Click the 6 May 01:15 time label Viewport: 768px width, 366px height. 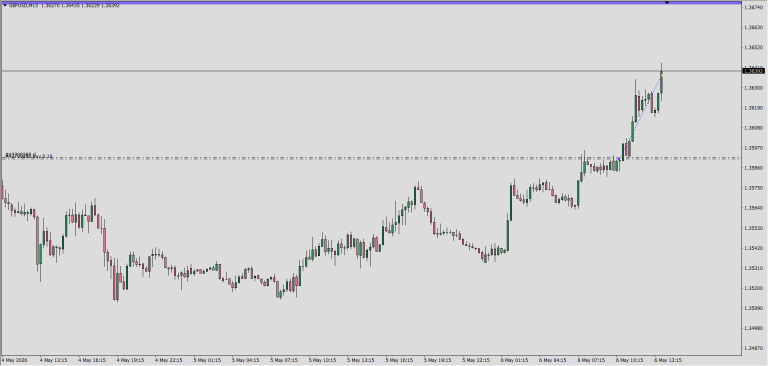pos(515,360)
